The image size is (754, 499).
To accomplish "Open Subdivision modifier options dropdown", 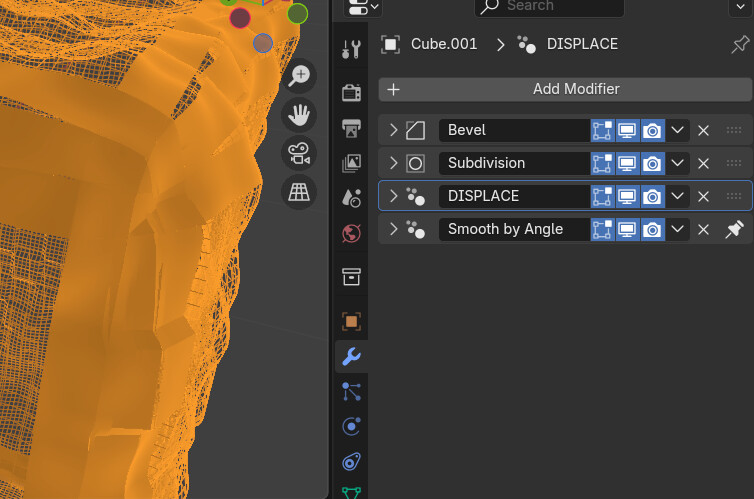I will point(678,163).
